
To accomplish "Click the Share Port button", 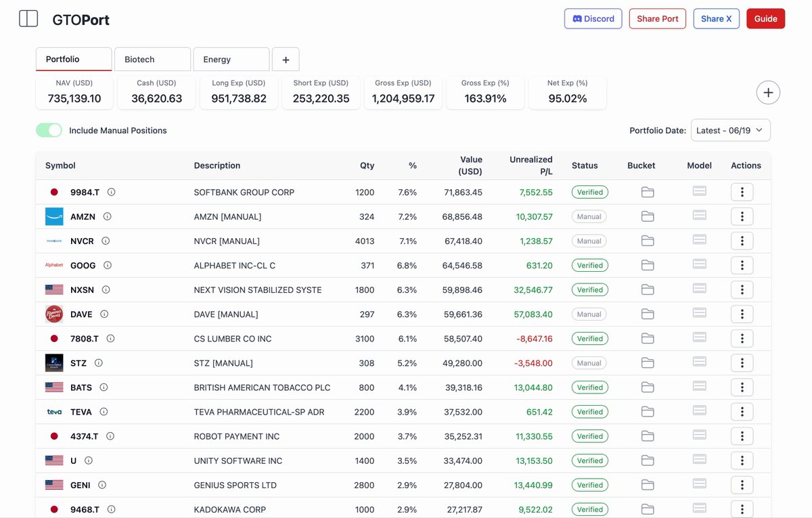I will 658,18.
